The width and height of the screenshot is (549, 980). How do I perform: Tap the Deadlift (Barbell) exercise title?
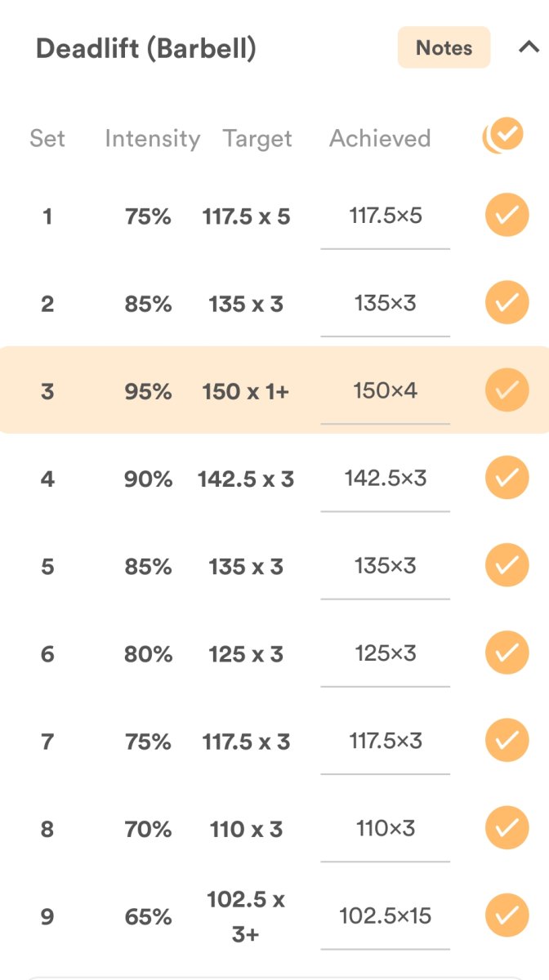point(146,49)
